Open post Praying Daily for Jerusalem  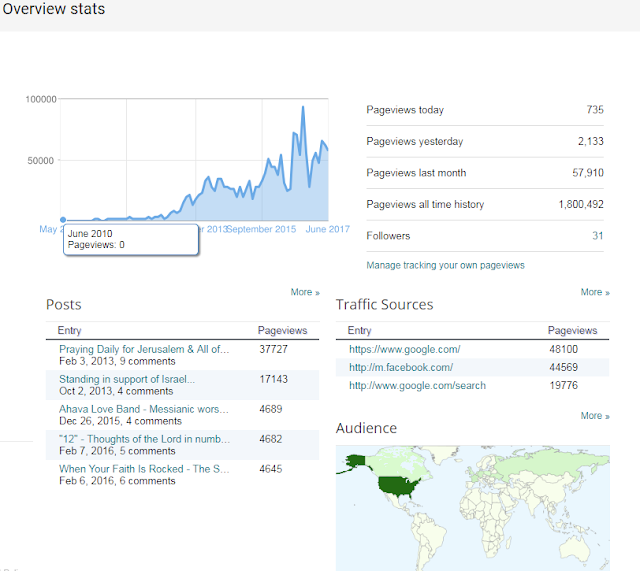[144, 349]
